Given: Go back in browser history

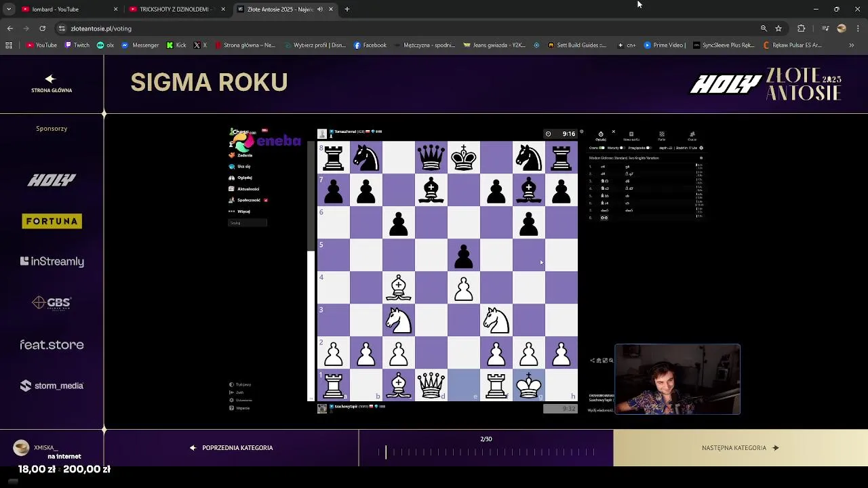Looking at the screenshot, I should point(9,28).
